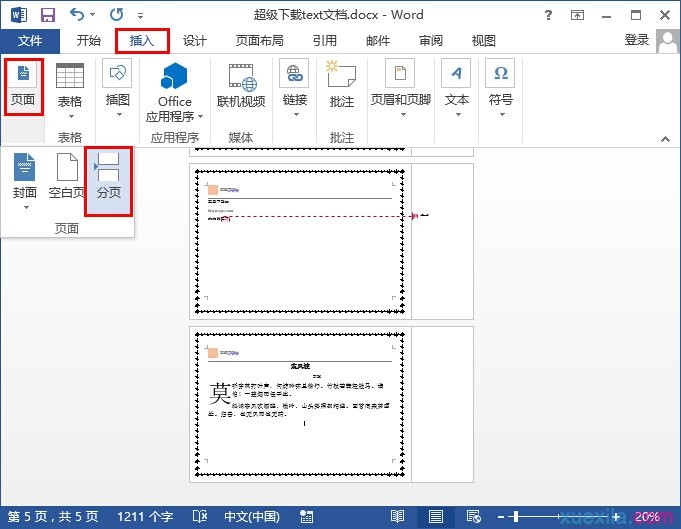The width and height of the screenshot is (681, 529).
Task: Open Customize Quick Access Toolbar dropdown
Action: pyautogui.click(x=140, y=16)
